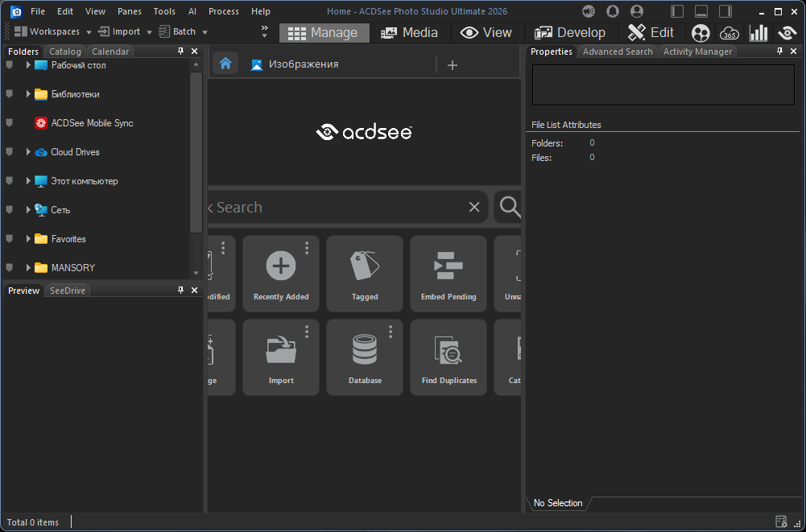Open the Tools menu
Viewport: 806px width, 532px height.
point(164,11)
